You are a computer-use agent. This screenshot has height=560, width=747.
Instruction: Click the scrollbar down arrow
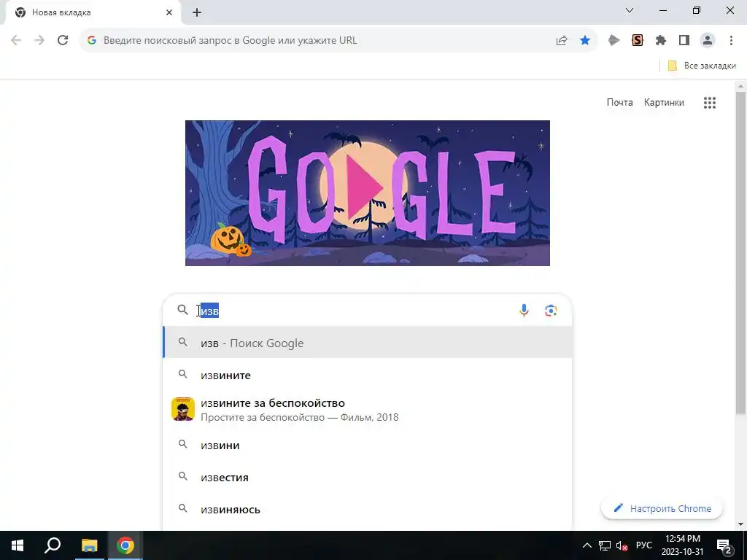(740, 524)
